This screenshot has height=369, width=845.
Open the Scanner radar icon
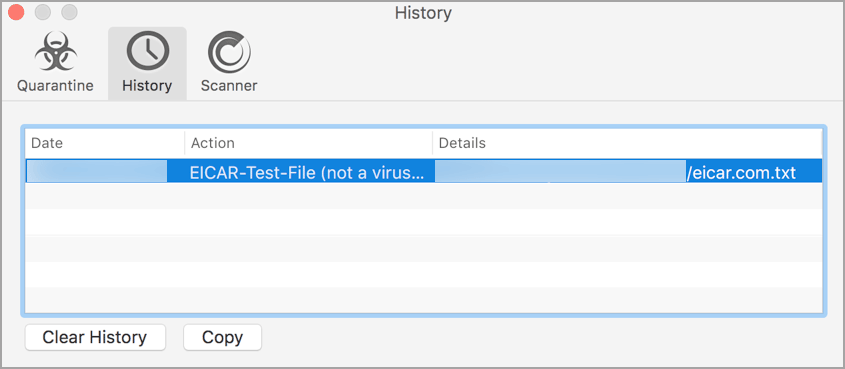229,52
